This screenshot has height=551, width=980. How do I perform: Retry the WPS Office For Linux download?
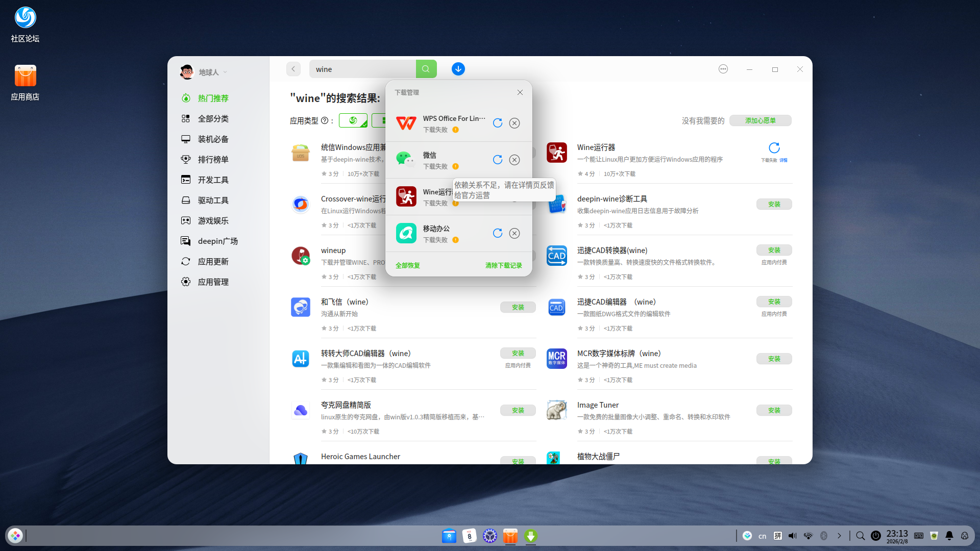coord(498,123)
